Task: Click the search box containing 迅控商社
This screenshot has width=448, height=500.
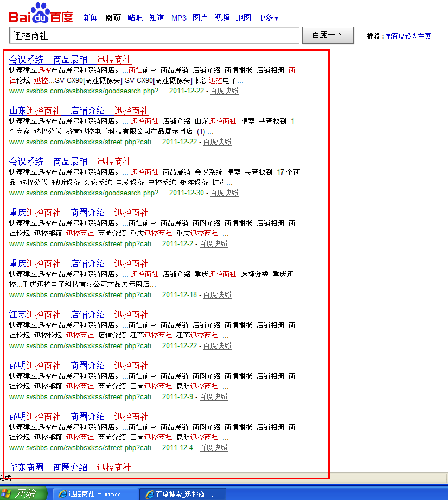Action: click(154, 35)
